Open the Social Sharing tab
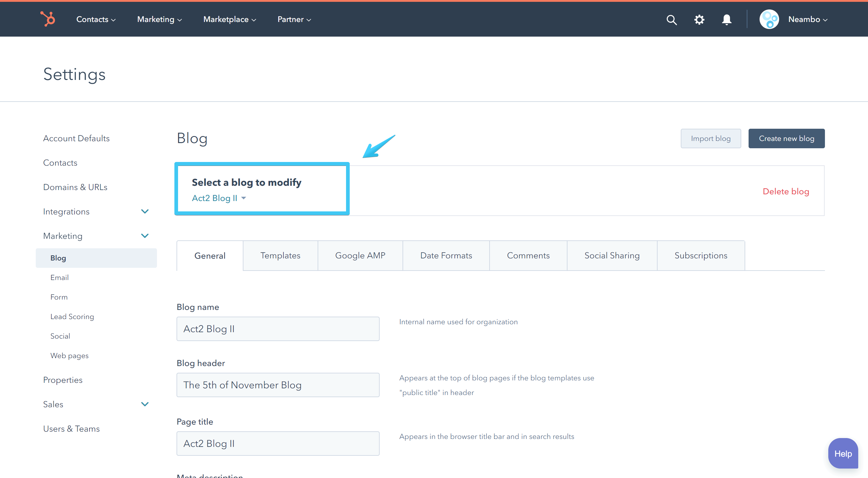Viewport: 868px width, 478px height. pyautogui.click(x=611, y=256)
